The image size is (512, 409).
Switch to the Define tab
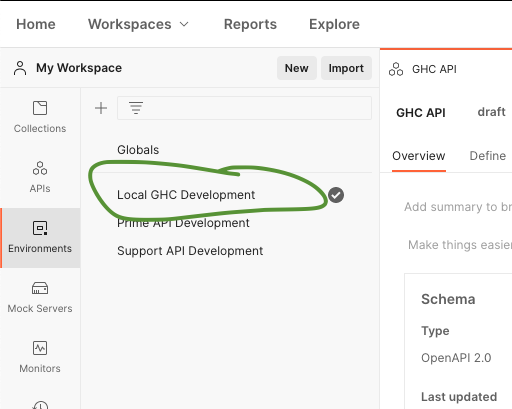(488, 156)
